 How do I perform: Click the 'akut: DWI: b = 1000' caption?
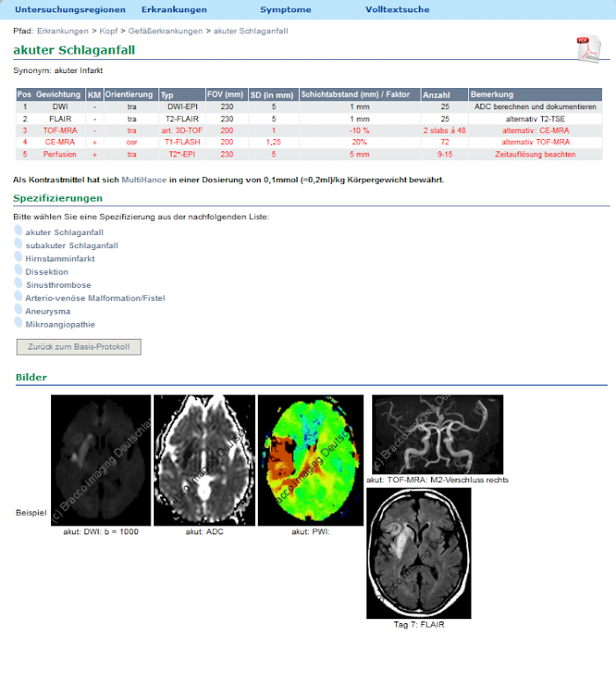(100, 532)
